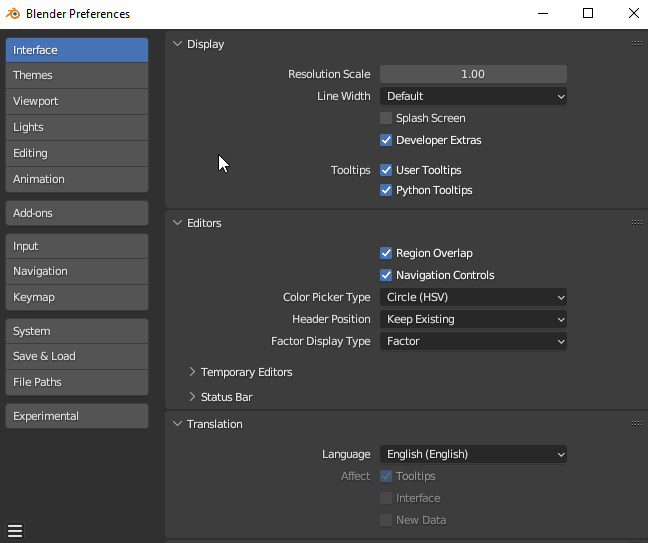Viewport: 648px width, 543px height.
Task: Open the Lights preferences tab
Action: pyautogui.click(x=77, y=127)
